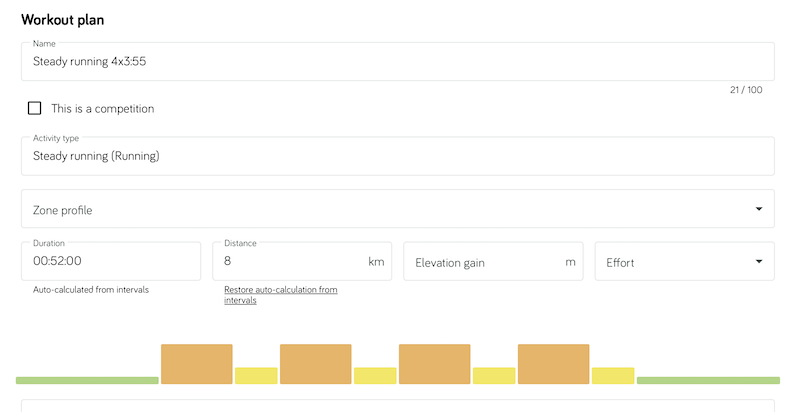Click the Zone profile dropdown arrow icon
Image resolution: width=800 pixels, height=412 pixels.
pos(758,209)
